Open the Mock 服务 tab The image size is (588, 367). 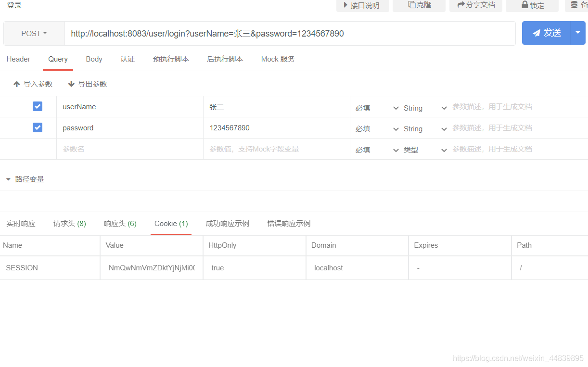(x=278, y=59)
